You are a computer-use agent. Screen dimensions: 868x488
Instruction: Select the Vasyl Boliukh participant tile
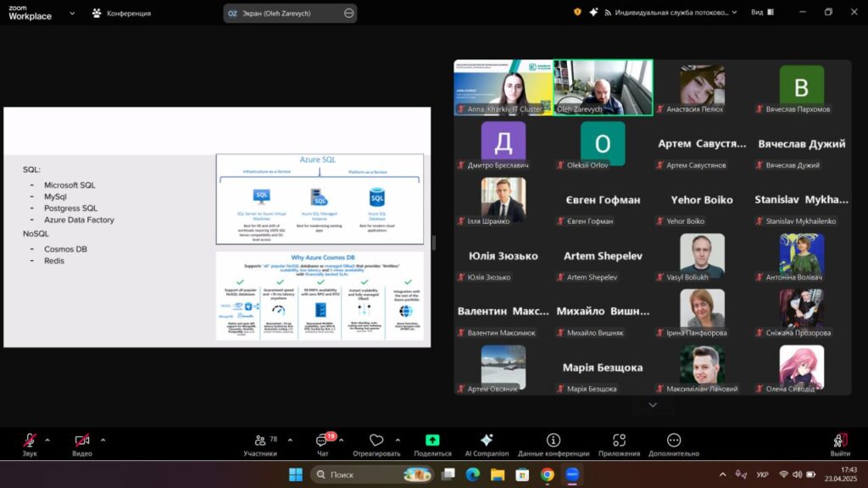click(x=702, y=255)
